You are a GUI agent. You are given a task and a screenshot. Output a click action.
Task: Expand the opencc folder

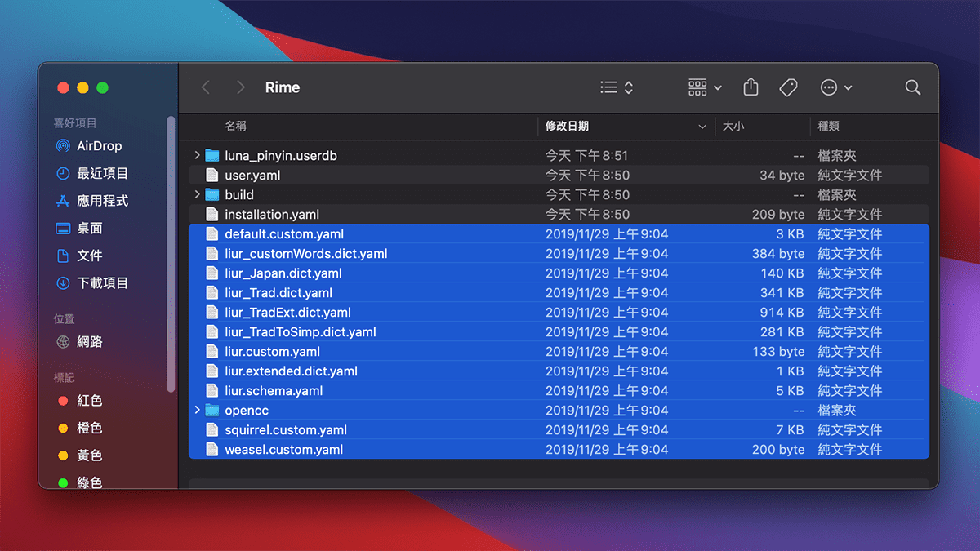(197, 410)
